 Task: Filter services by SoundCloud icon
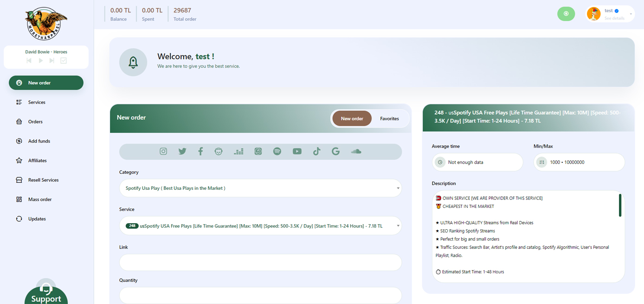(x=356, y=151)
